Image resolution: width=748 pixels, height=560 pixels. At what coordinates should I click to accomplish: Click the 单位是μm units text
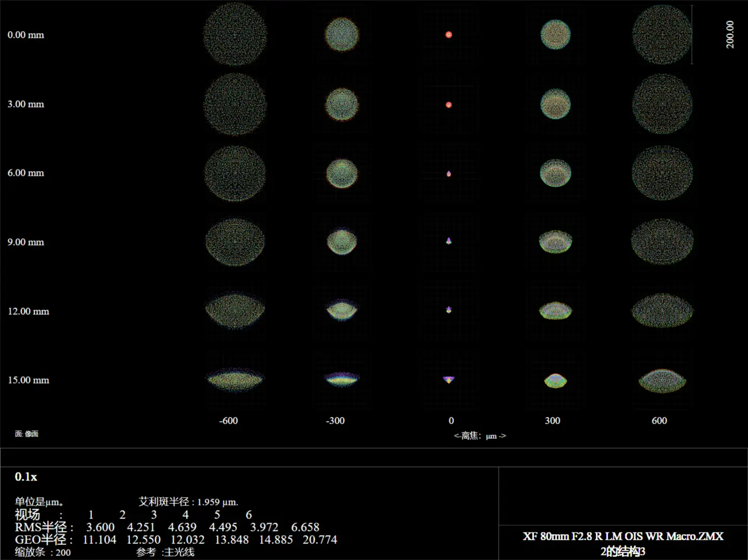(39, 502)
